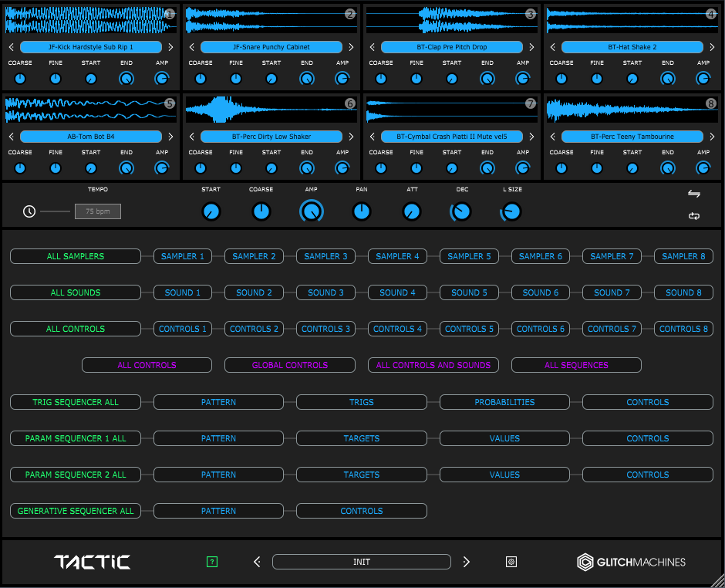
Task: Click sampler 4 AMP knob
Action: [x=703, y=79]
